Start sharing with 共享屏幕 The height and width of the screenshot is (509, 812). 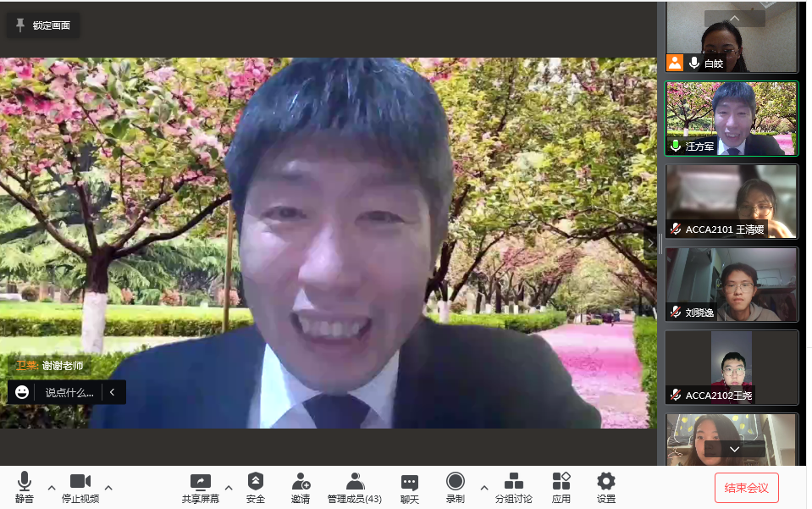click(x=201, y=487)
